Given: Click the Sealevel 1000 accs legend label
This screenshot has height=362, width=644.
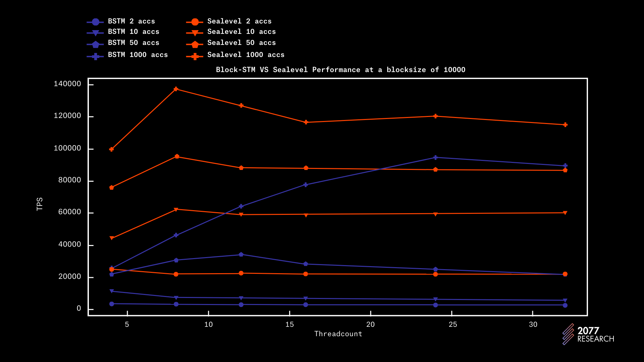Looking at the screenshot, I should [246, 55].
